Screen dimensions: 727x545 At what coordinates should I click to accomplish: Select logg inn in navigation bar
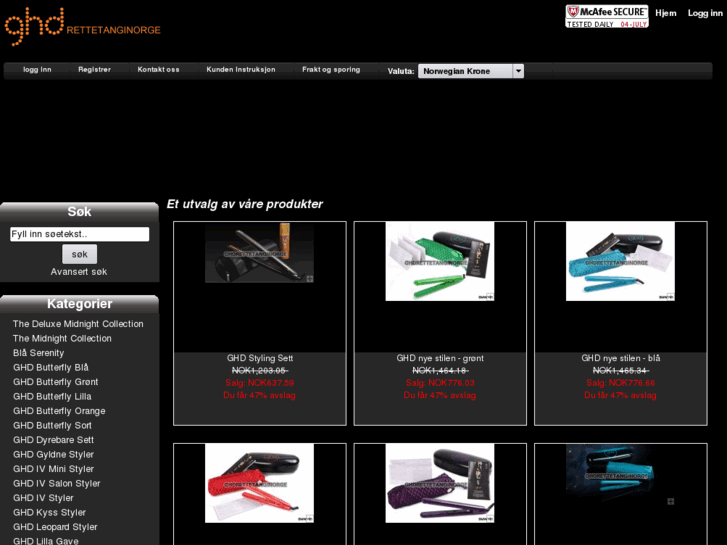coord(37,70)
